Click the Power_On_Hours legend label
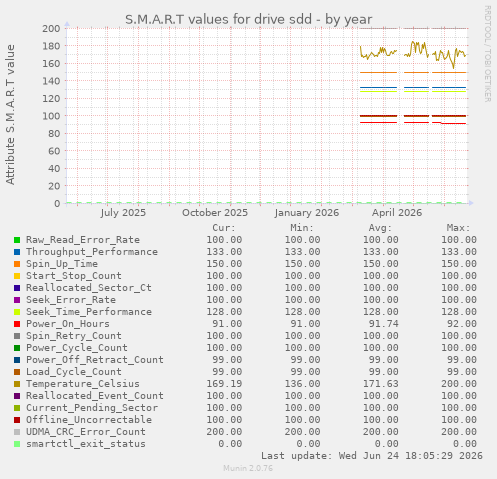Screen dimensions: 497x479 (68, 324)
